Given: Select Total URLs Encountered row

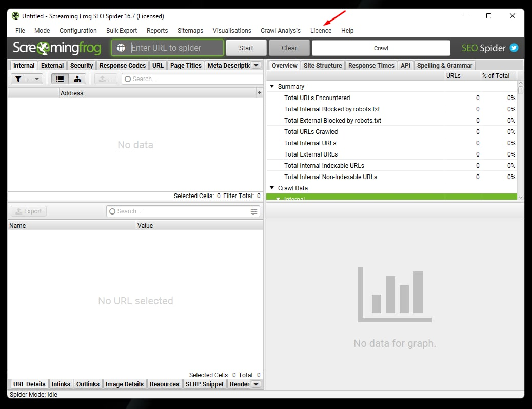Looking at the screenshot, I should click(391, 98).
